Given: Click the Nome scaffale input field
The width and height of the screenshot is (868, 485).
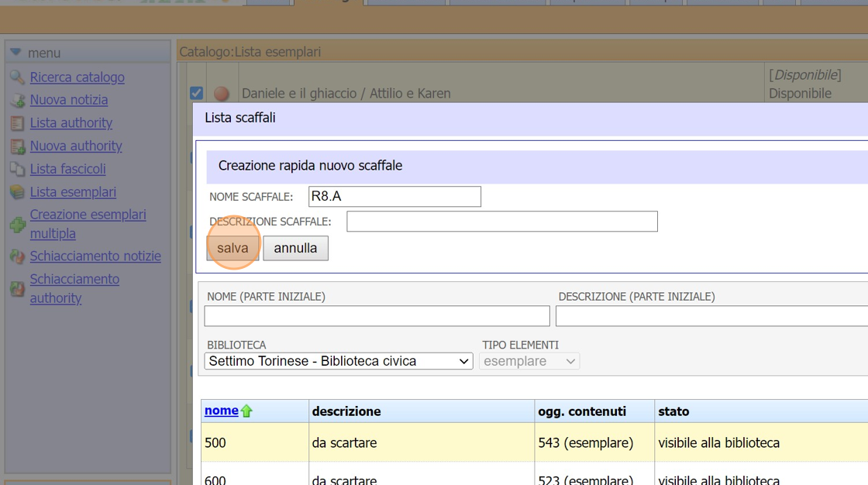Looking at the screenshot, I should point(394,197).
